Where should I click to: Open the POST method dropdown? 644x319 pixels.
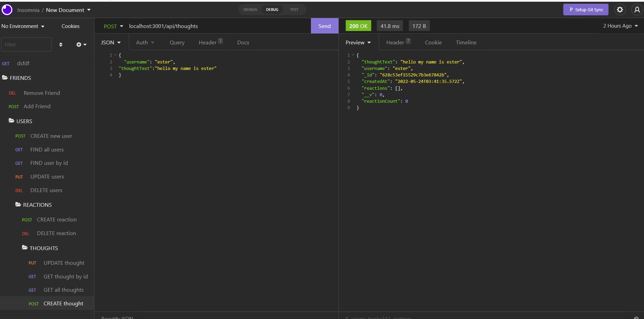tap(113, 26)
